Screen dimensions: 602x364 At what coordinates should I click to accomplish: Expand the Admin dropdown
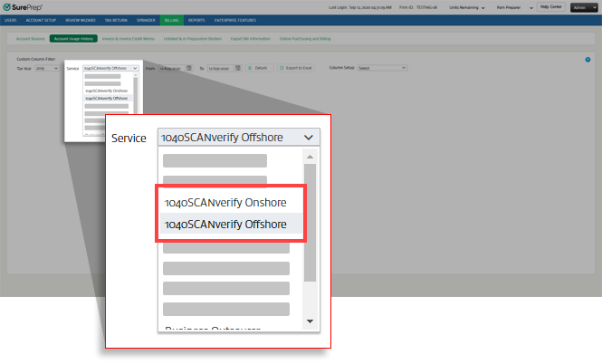point(584,7)
